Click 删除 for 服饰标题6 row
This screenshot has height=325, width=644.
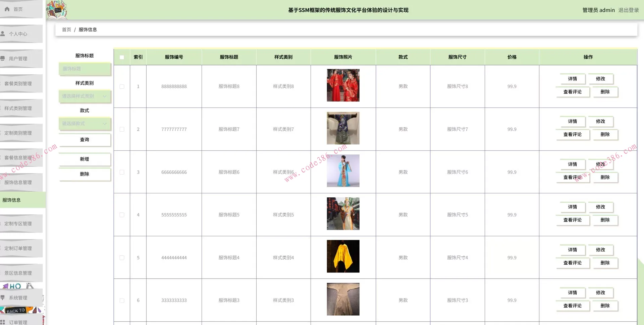pyautogui.click(x=605, y=177)
